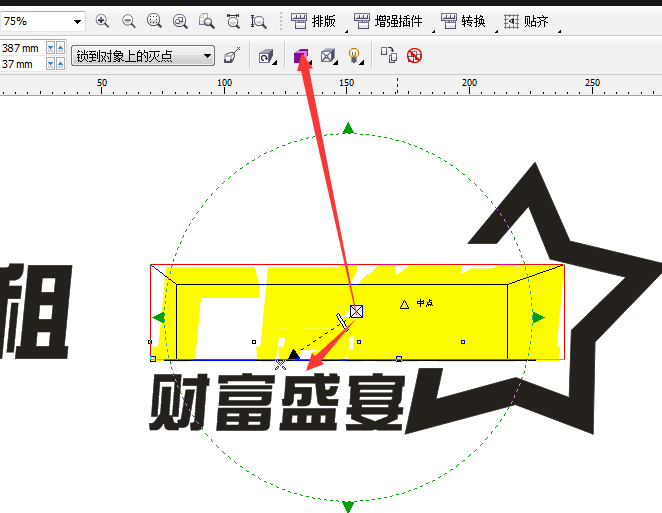The image size is (662, 513).
Task: Open the purple extrusion color flyout
Action: tap(302, 56)
